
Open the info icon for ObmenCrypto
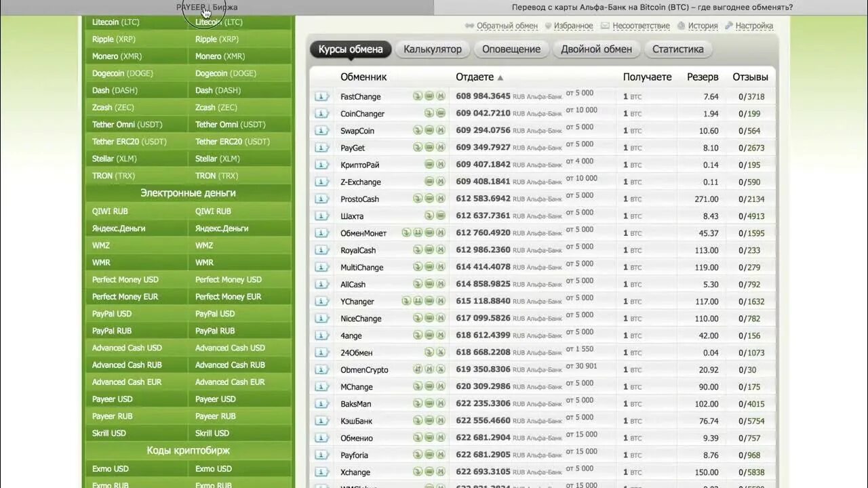tap(321, 370)
